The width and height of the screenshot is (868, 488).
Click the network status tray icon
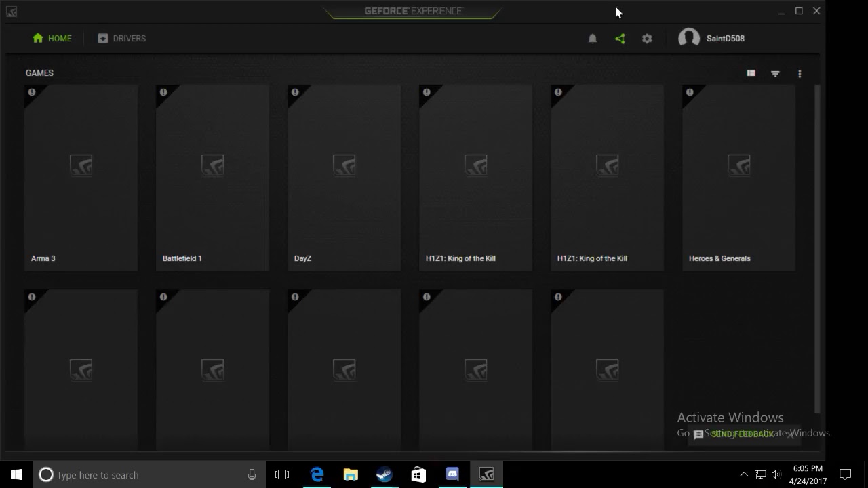tap(760, 474)
